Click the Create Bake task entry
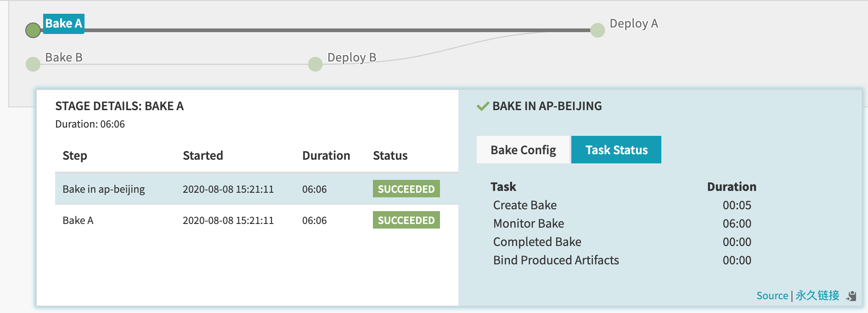 coord(525,205)
